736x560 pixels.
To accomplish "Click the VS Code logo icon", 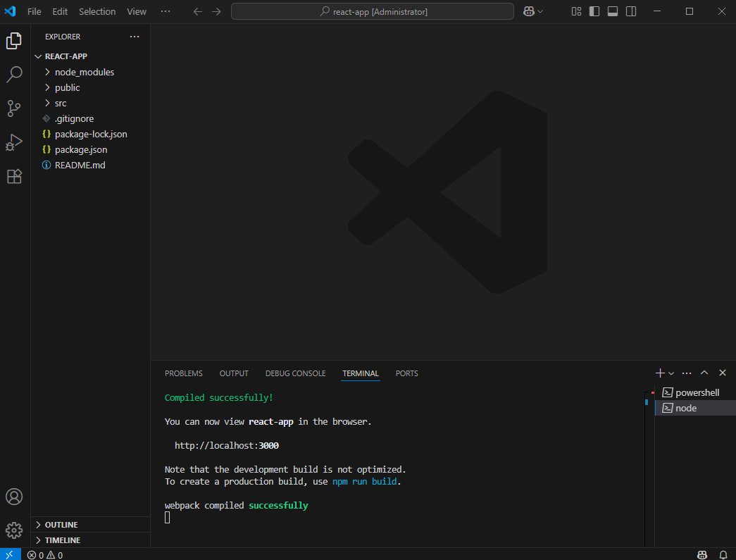I will 11,11.
